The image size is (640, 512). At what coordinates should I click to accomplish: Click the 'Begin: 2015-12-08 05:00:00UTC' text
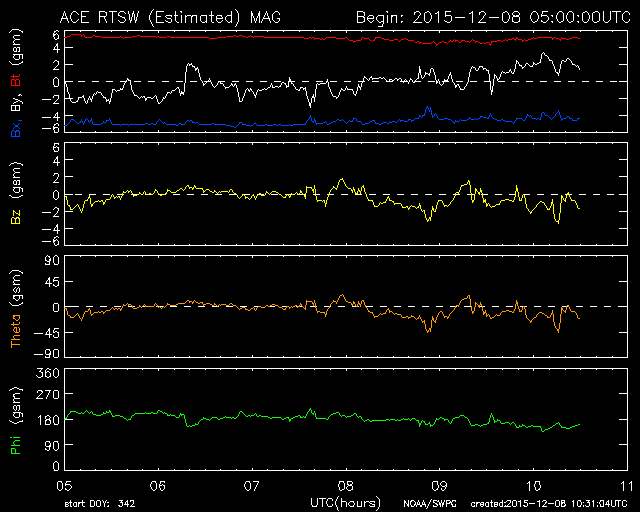[493, 18]
